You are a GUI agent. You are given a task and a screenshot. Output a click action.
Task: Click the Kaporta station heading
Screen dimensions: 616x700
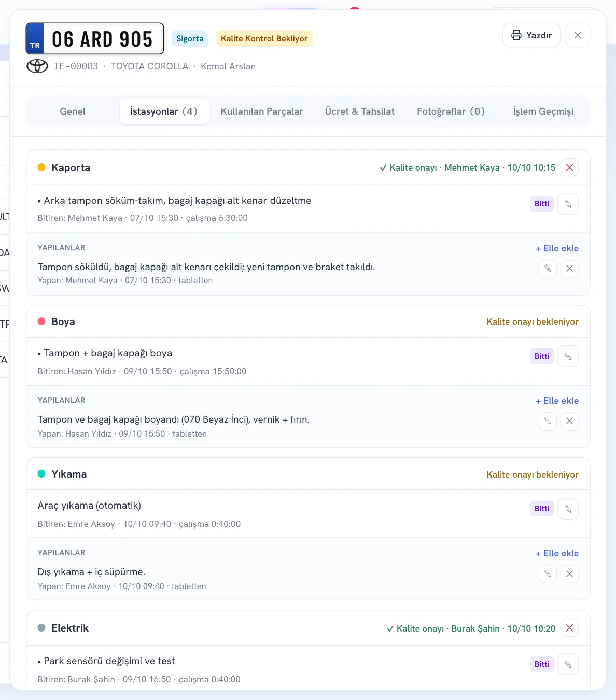point(71,167)
